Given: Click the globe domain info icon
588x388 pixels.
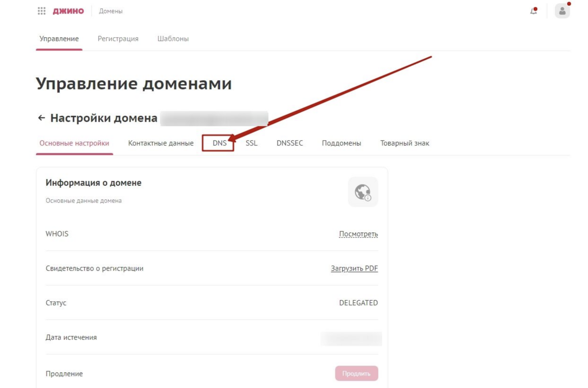Looking at the screenshot, I should (363, 192).
